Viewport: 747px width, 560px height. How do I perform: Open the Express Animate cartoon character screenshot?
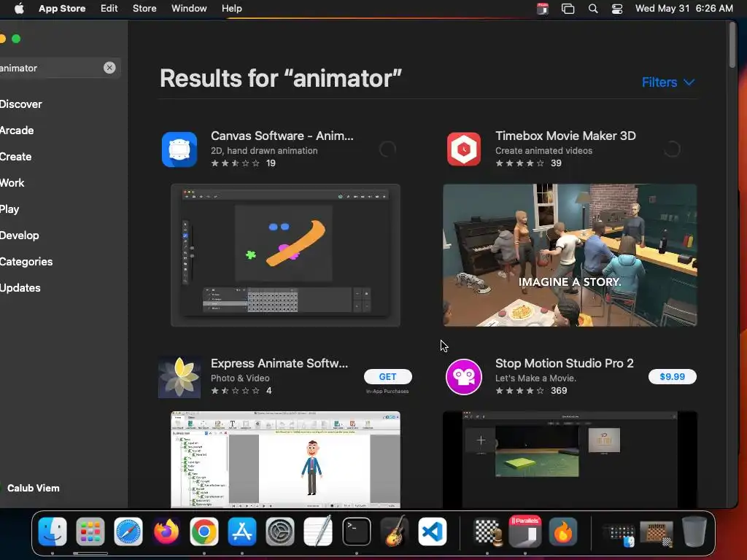click(x=285, y=459)
